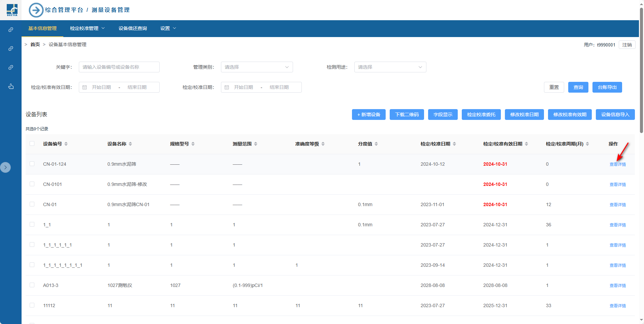Open the 设置 menu in navigation bar

pyautogui.click(x=168, y=28)
